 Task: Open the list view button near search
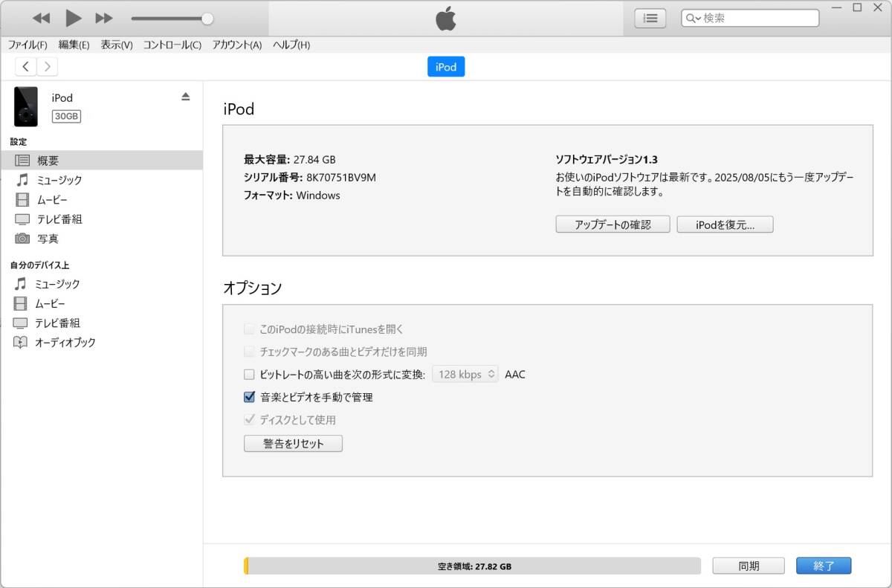(650, 19)
